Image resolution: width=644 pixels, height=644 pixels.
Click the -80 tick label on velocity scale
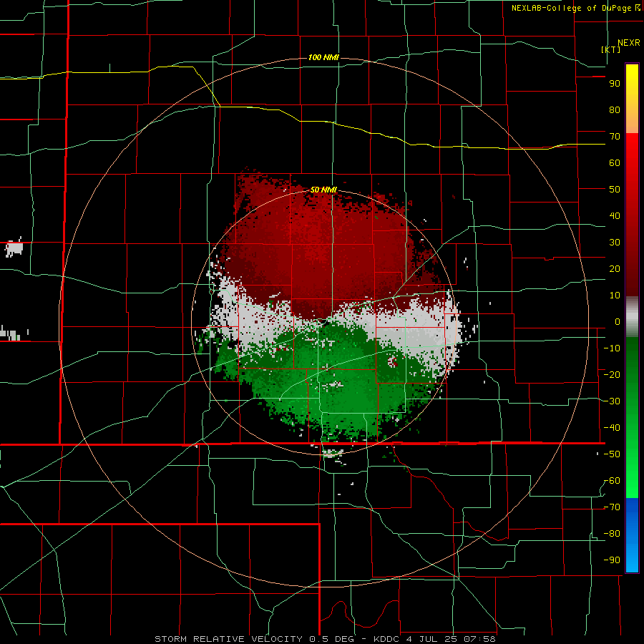[612, 534]
